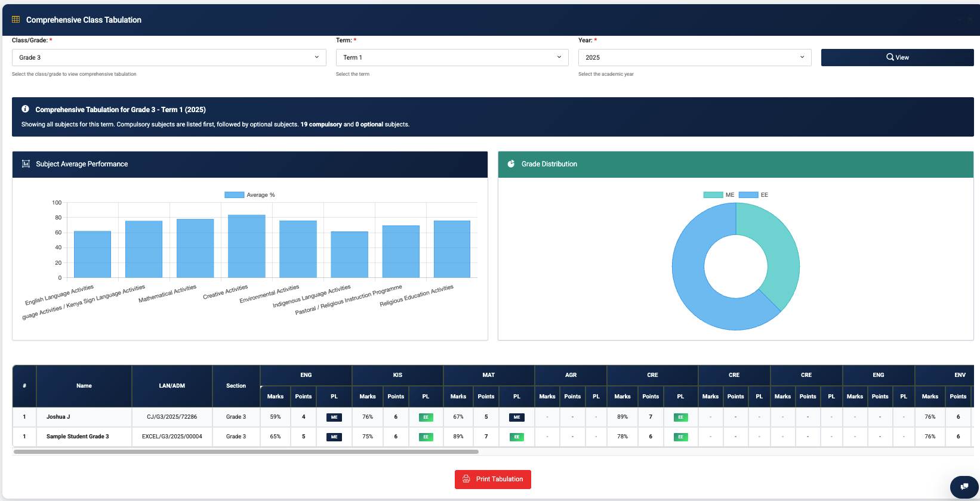Open the chat support widget icon
This screenshot has height=501, width=980.
964,487
